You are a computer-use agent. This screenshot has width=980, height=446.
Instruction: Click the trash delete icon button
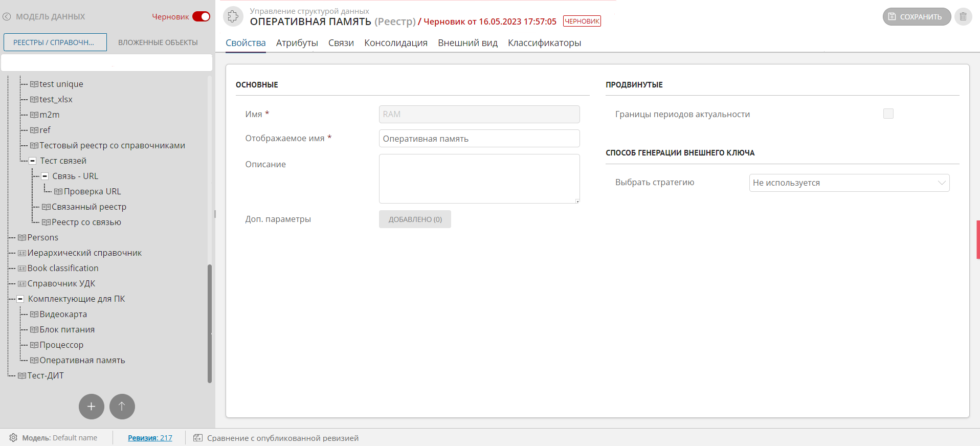point(963,17)
